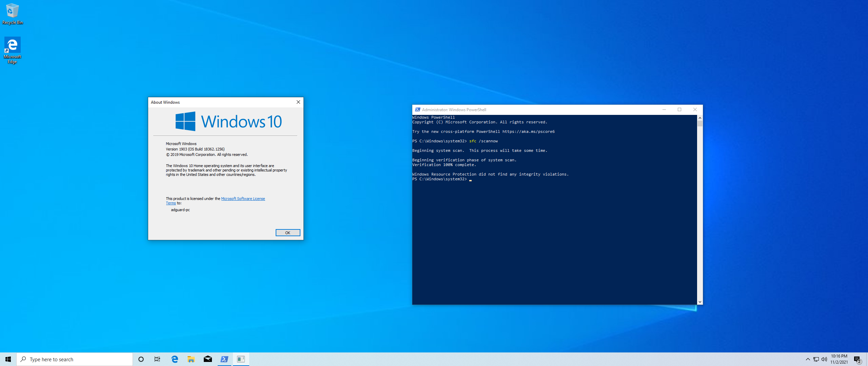Open the Microsoft Software License Terms link
The height and width of the screenshot is (366, 868).
243,199
